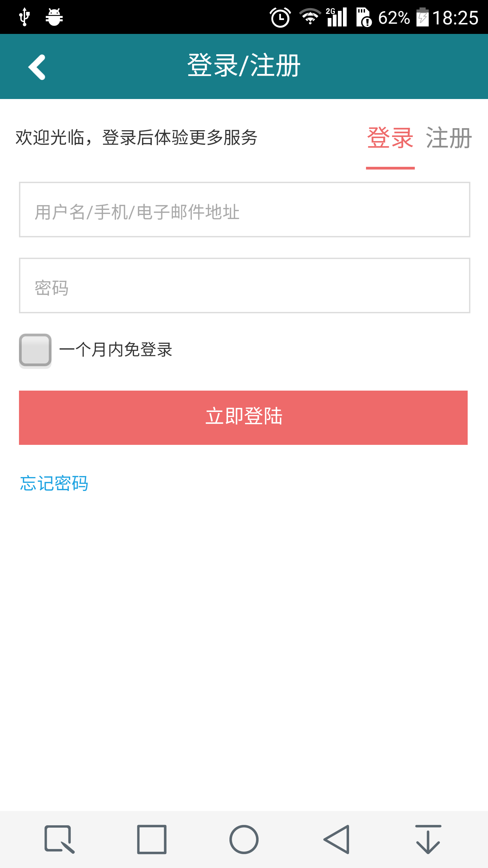The image size is (488, 868).
Task: Focus the 用户名/手机/电子邮件地址 field
Action: 244,210
